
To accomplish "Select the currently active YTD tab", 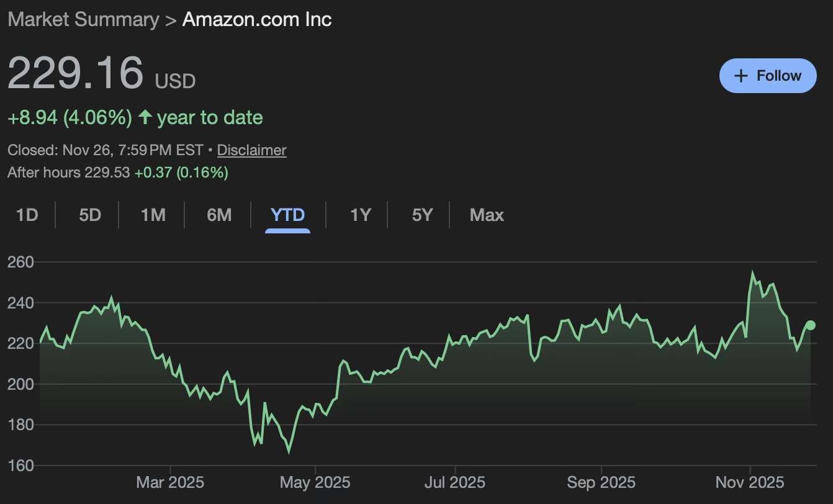I will [287, 215].
